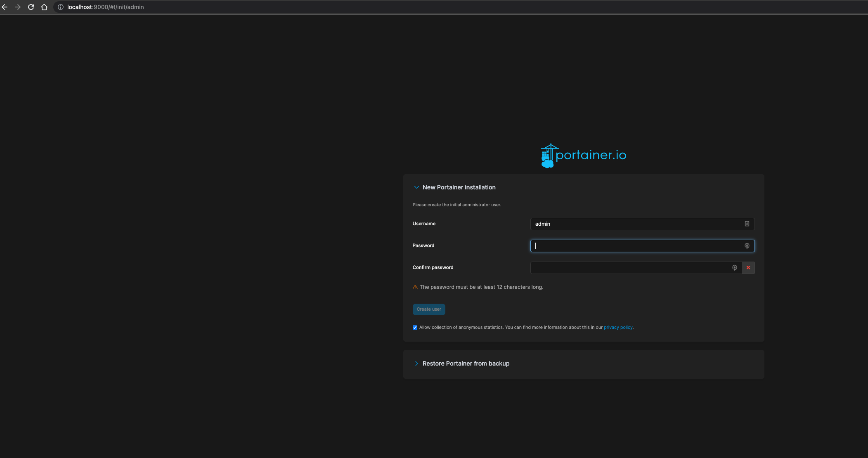The image size is (868, 458).
Task: Focus the Password input field
Action: coord(636,246)
